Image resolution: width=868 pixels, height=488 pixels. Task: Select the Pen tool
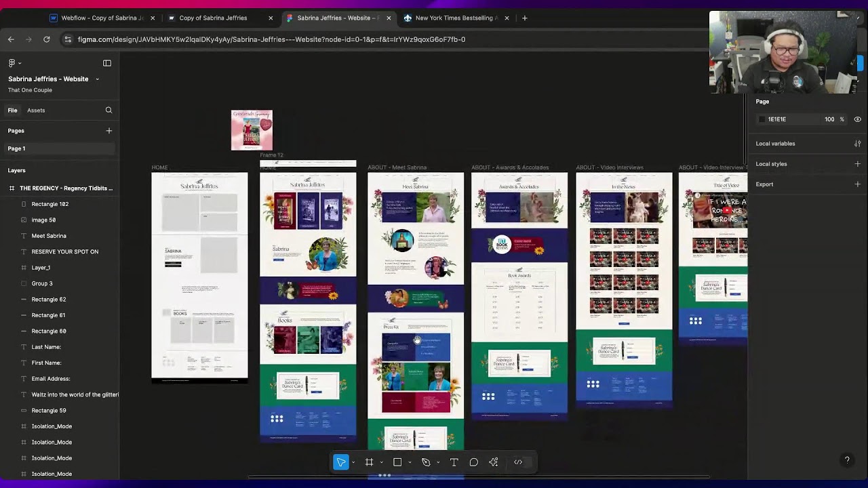(x=426, y=462)
